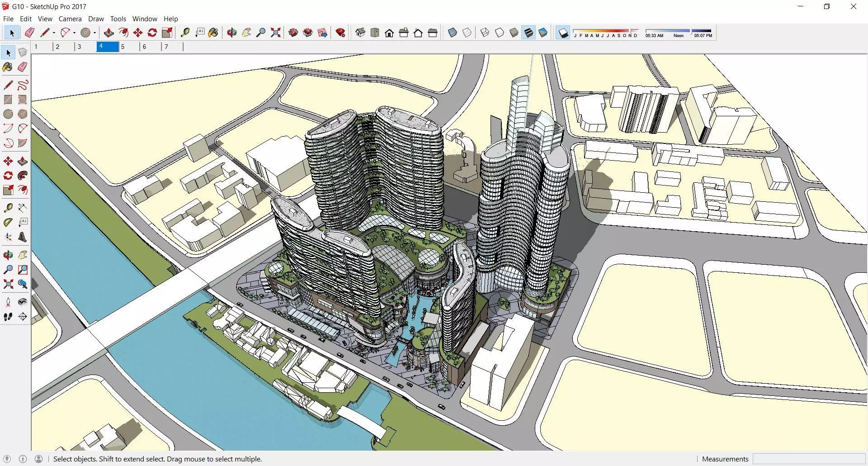Switch to scene tab 6

click(x=150, y=47)
